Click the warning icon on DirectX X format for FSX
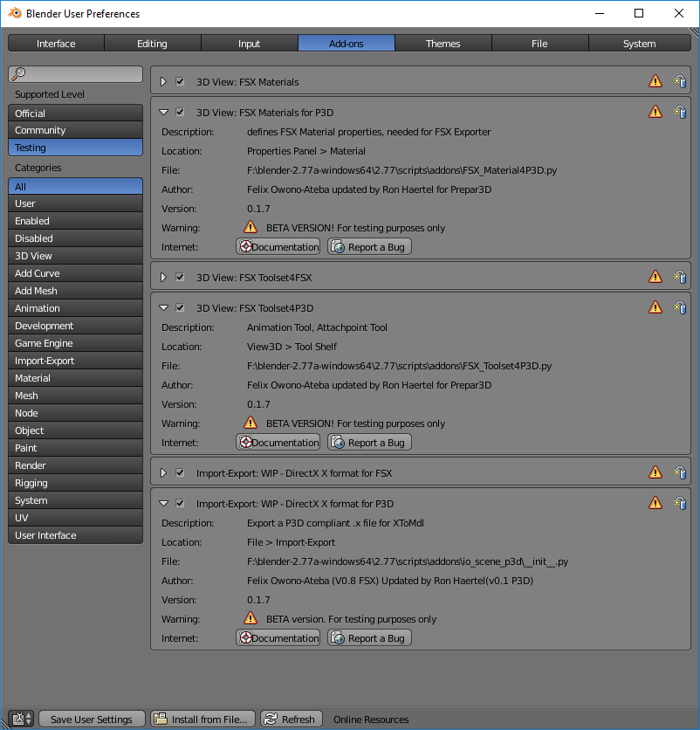Viewport: 700px width, 730px height. (655, 472)
